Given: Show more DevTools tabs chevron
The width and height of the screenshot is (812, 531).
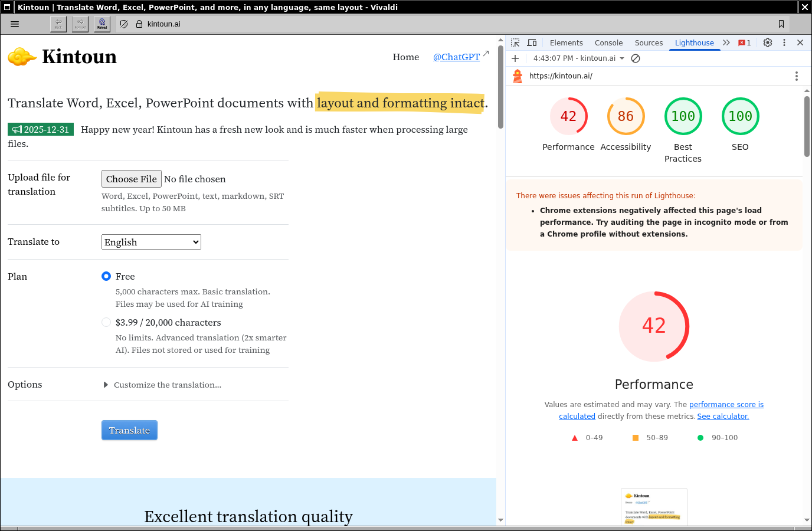Looking at the screenshot, I should click(726, 42).
